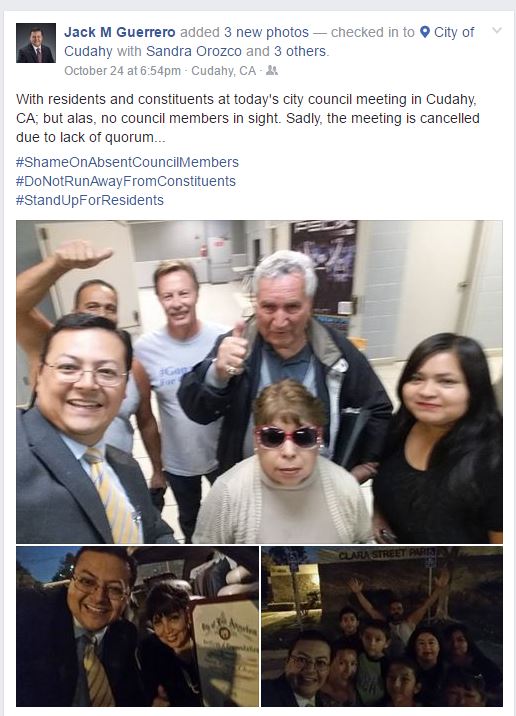The image size is (516, 716).
Task: Open Sandra Orozco's tagged profile
Action: click(x=194, y=51)
